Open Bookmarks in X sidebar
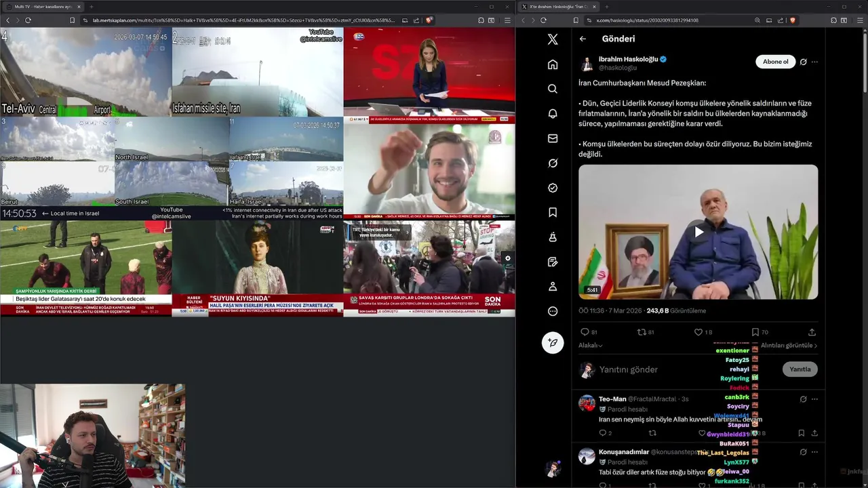868x488 pixels. [x=553, y=213]
